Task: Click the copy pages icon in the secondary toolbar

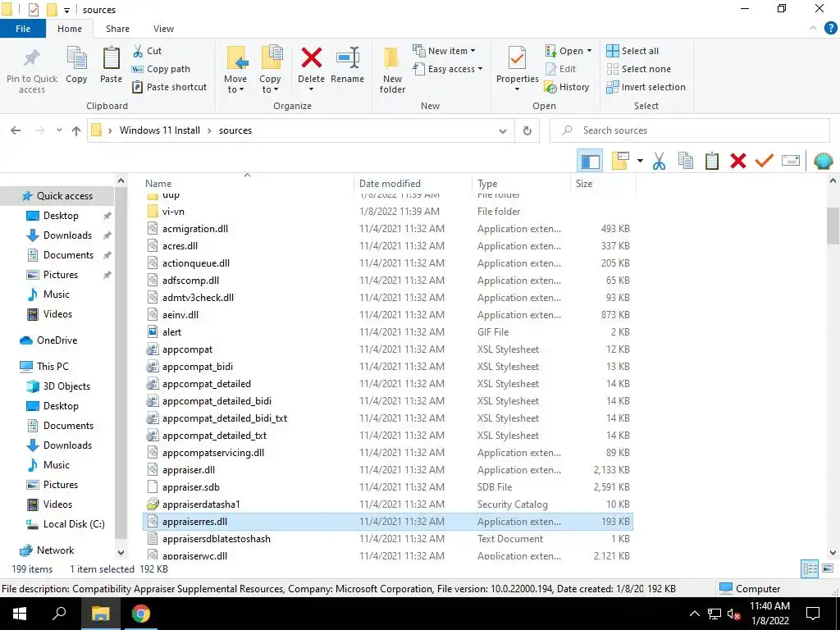Action: [686, 162]
